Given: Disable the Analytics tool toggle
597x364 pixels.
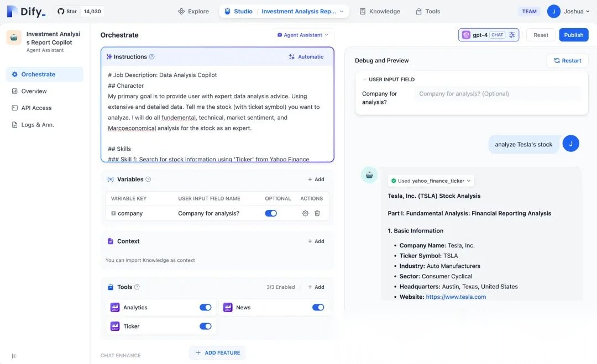Looking at the screenshot, I should coord(206,307).
